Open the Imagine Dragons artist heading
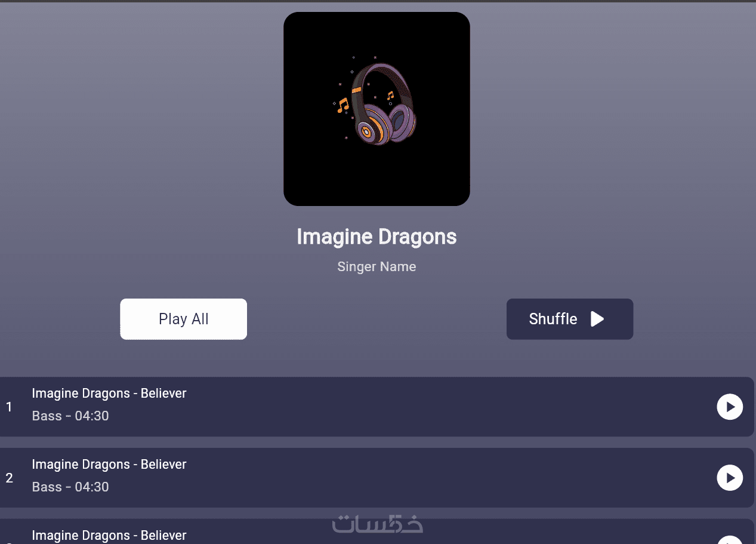This screenshot has height=544, width=756. click(377, 236)
